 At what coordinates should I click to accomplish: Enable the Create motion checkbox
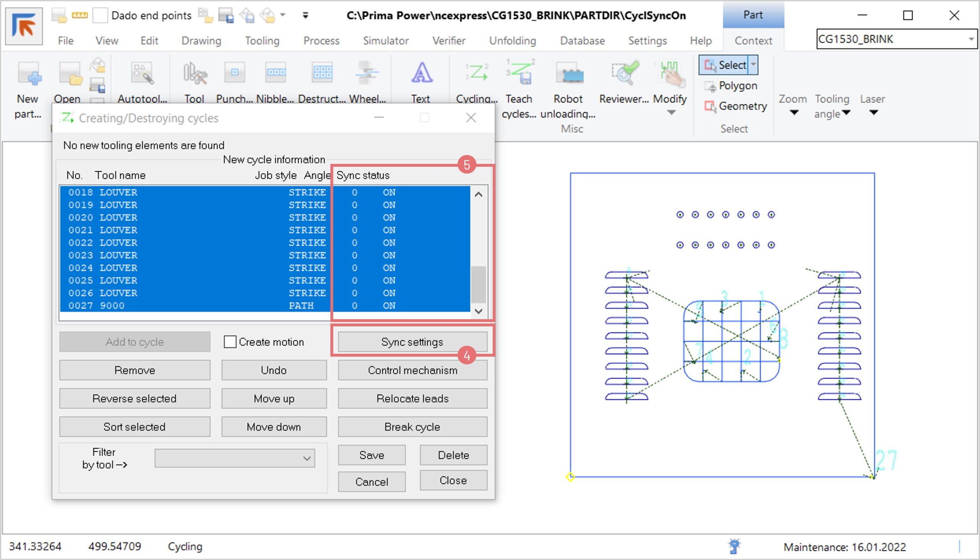pyautogui.click(x=230, y=342)
